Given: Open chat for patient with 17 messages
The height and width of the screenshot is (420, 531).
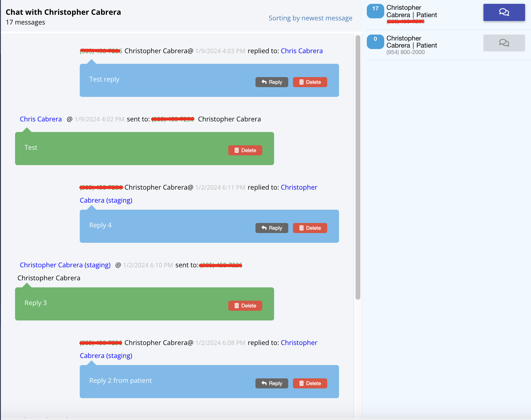Looking at the screenshot, I should (x=504, y=12).
